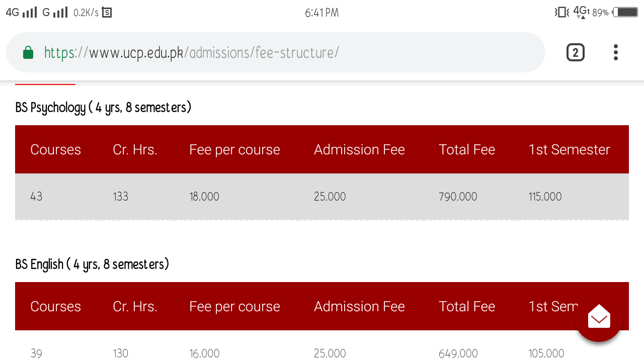644x362 pixels.
Task: Tap the 4G signal strength bars
Action: click(x=30, y=12)
